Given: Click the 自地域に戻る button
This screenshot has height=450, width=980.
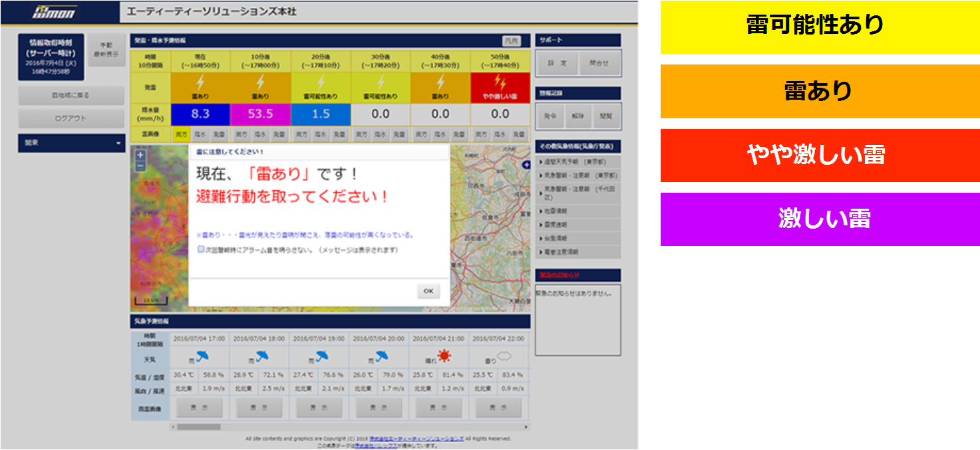Looking at the screenshot, I should [x=71, y=95].
